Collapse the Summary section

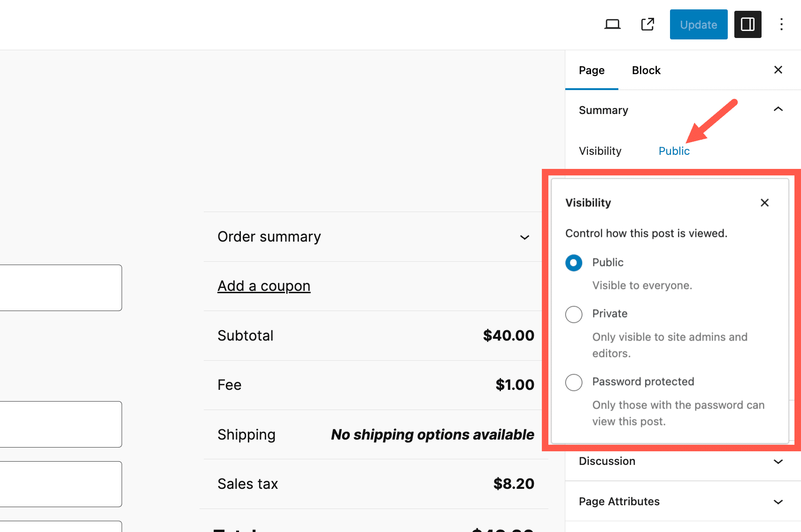click(778, 110)
